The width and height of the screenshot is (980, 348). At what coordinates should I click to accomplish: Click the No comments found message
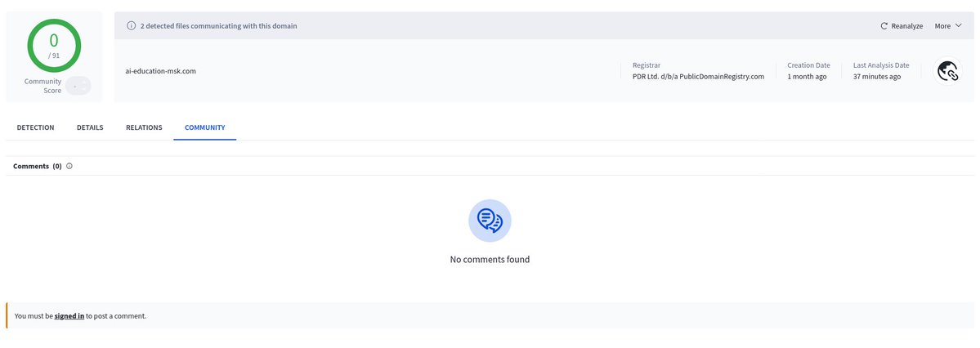[490, 259]
